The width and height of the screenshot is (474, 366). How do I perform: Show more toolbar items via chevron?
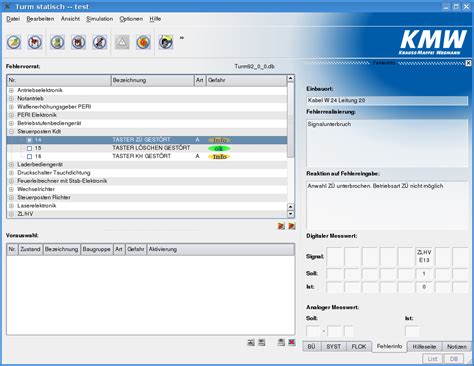click(182, 38)
